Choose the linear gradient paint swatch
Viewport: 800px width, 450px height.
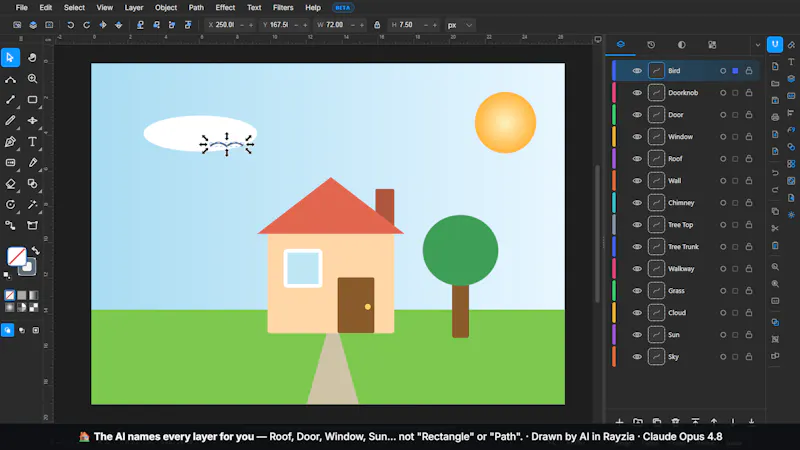click(34, 295)
